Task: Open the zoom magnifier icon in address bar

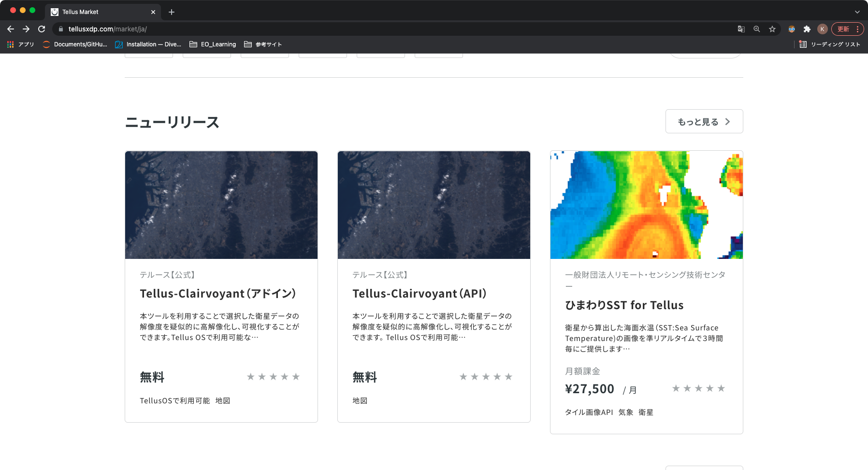Action: [x=757, y=29]
